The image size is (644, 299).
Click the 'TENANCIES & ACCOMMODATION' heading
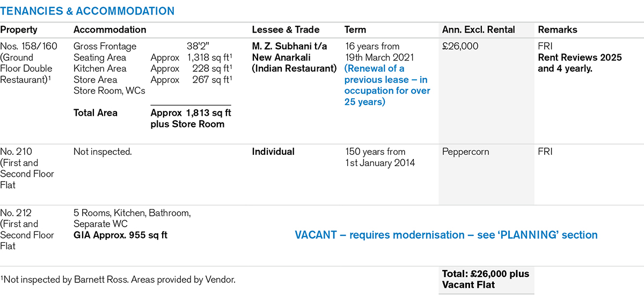[x=87, y=11]
